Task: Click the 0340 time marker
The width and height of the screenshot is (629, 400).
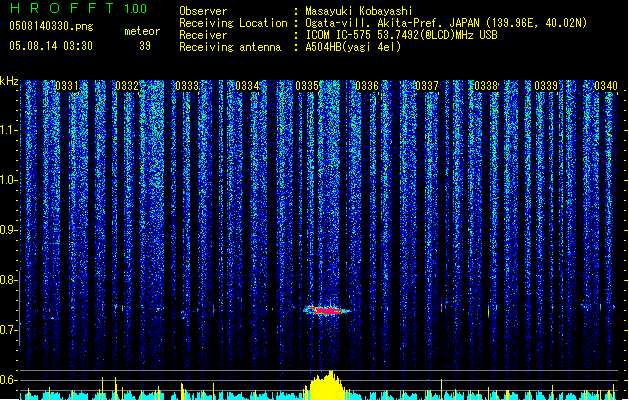Action: 606,85
